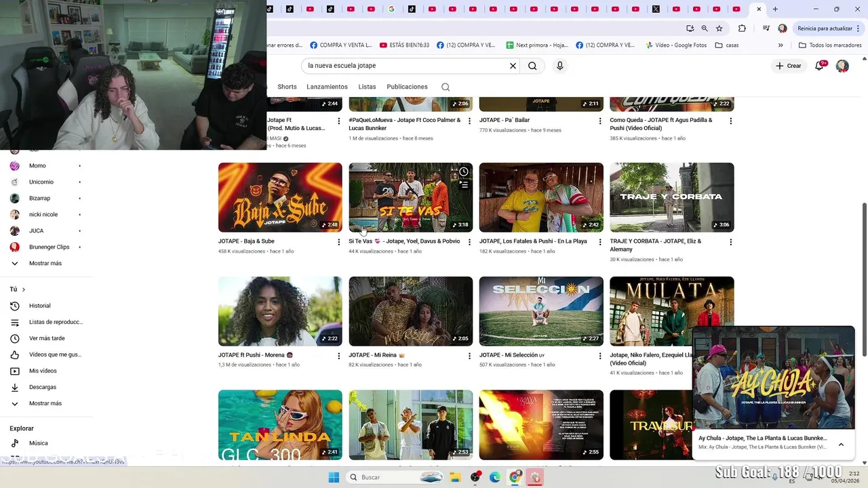
Task: Click the Crear button
Action: (x=789, y=66)
